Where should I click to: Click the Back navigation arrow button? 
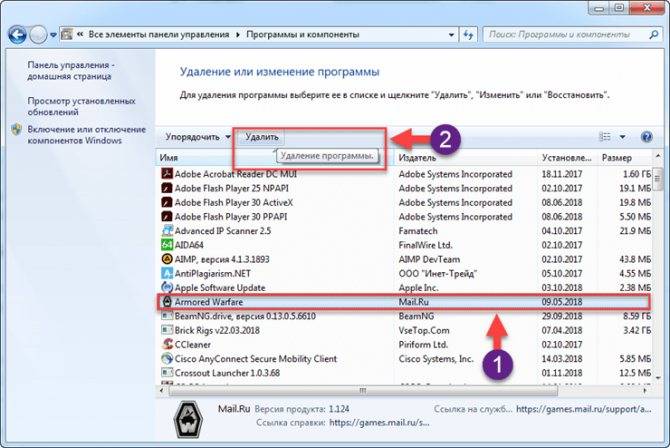click(x=18, y=35)
